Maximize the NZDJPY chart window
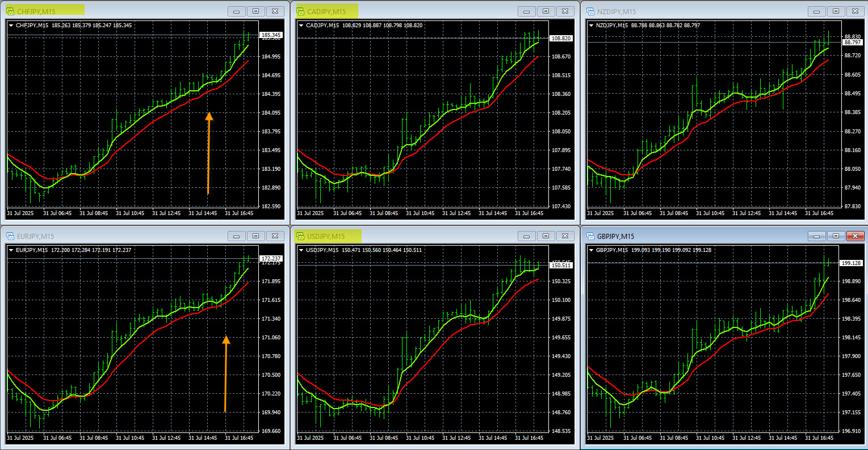The height and width of the screenshot is (450, 868). pos(835,10)
